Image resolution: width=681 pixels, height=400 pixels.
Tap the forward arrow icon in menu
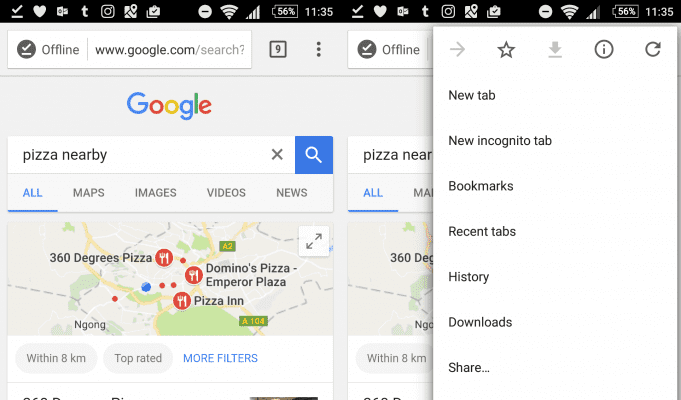[x=457, y=50]
